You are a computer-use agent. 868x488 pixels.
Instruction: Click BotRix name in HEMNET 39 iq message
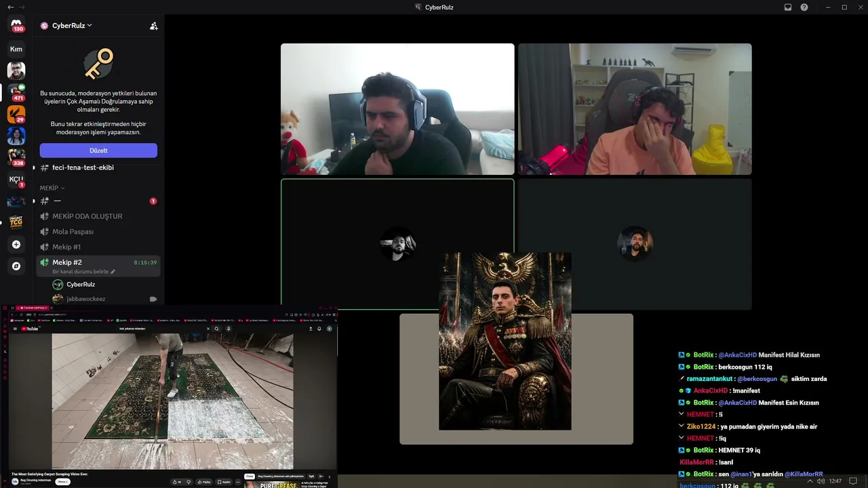tap(703, 450)
